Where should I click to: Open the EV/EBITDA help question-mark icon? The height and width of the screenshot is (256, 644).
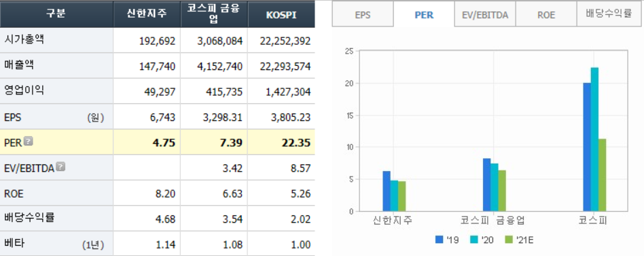click(60, 166)
